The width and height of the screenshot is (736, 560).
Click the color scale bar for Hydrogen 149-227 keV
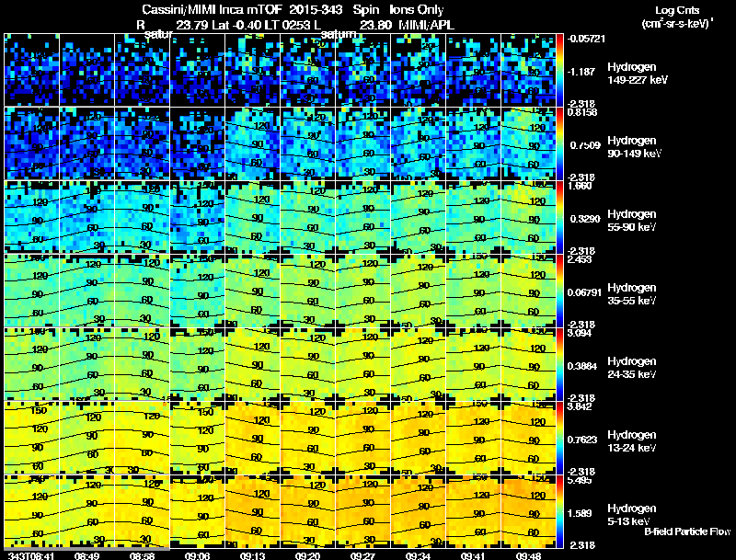(560, 70)
